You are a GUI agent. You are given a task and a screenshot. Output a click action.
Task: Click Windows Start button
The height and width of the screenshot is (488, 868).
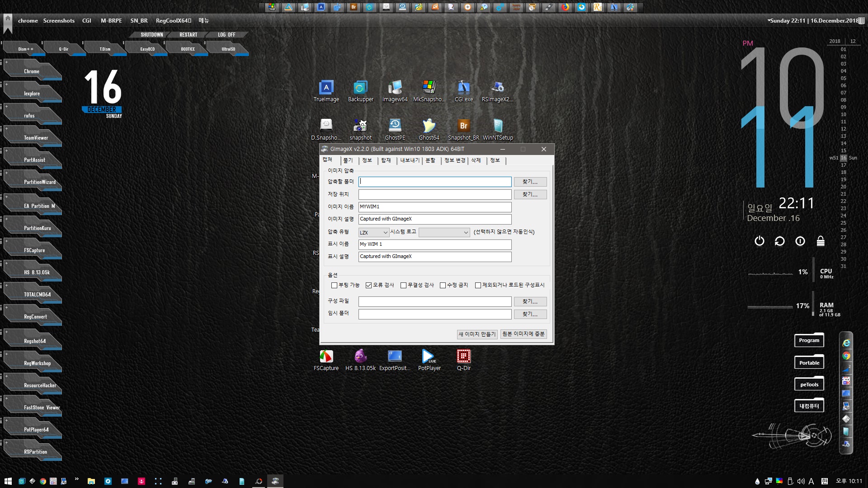coord(8,481)
